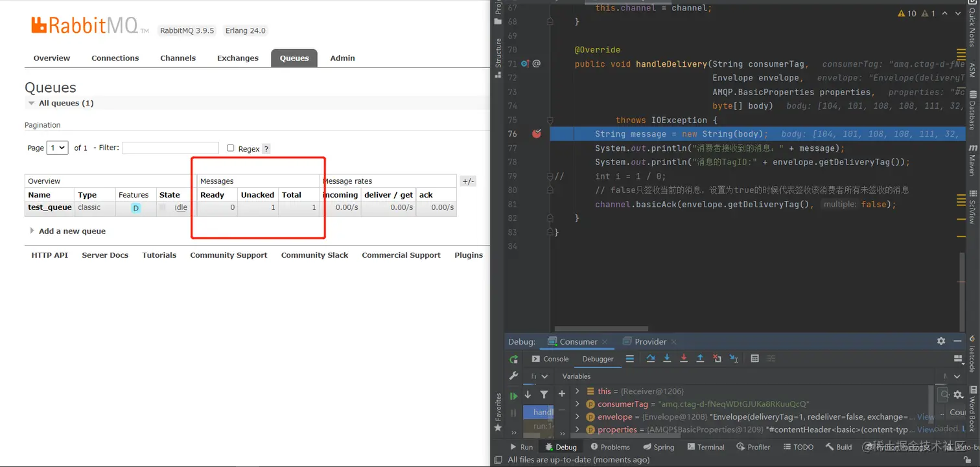Click the queue Filter input field
The width and height of the screenshot is (980, 467).
pyautogui.click(x=170, y=148)
